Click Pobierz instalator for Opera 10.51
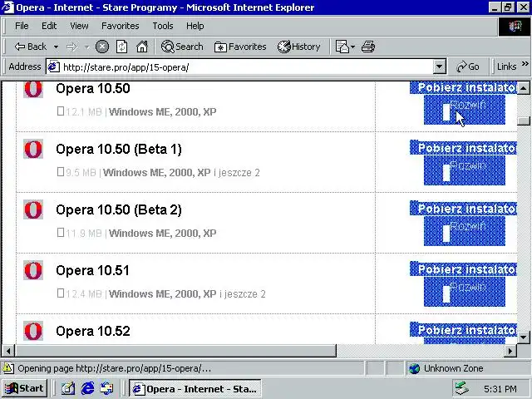The image size is (532, 399). pyautogui.click(x=463, y=269)
